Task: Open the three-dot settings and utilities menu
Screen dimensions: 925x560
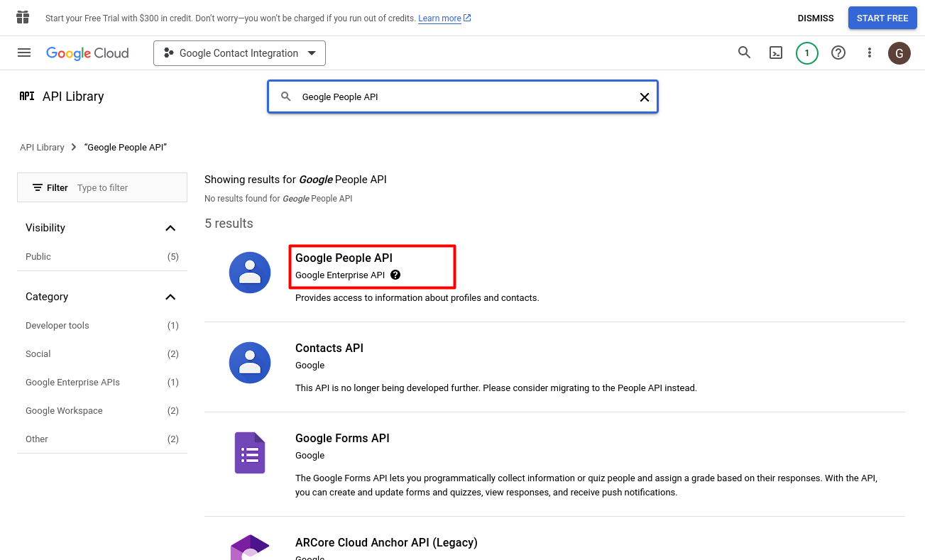Action: 870,53
